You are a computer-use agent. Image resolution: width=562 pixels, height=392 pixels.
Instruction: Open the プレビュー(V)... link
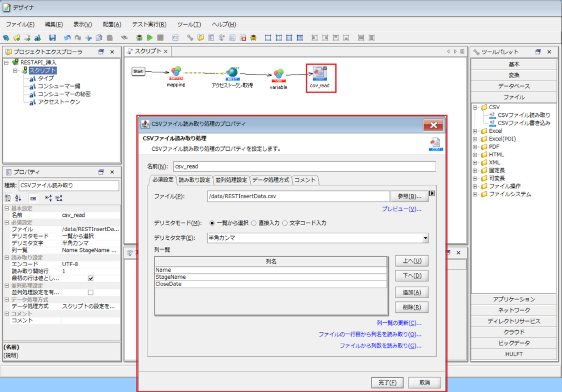402,209
